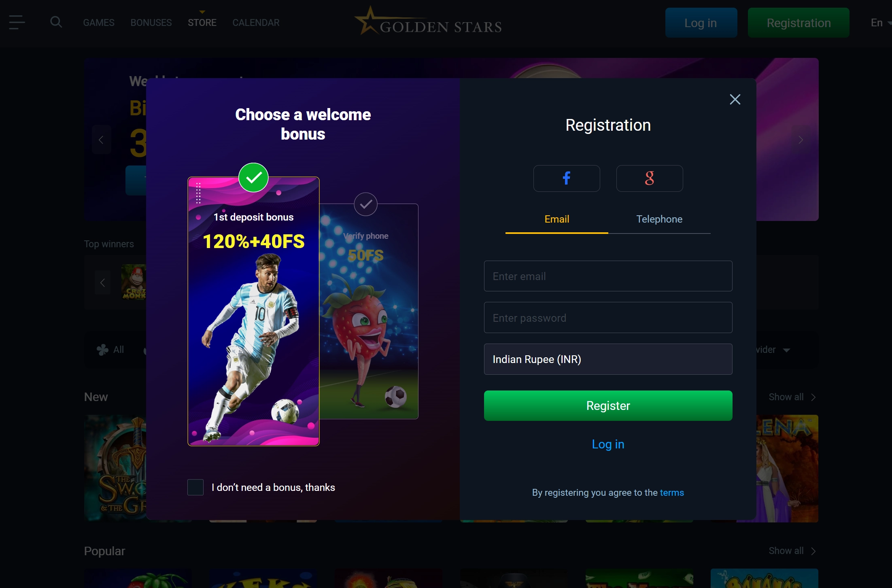892x588 pixels.
Task: Open the hamburger menu icon
Action: [17, 22]
